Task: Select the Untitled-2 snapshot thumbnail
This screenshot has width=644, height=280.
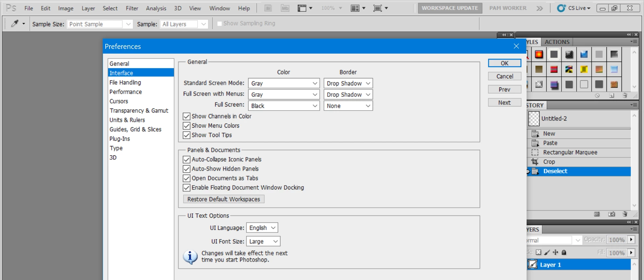Action: click(534, 118)
